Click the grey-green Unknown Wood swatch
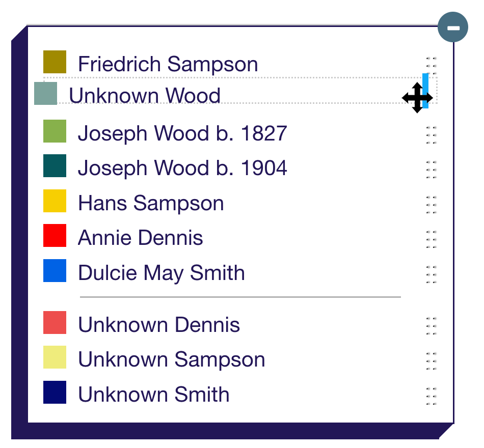The width and height of the screenshot is (484, 448). pos(45,94)
